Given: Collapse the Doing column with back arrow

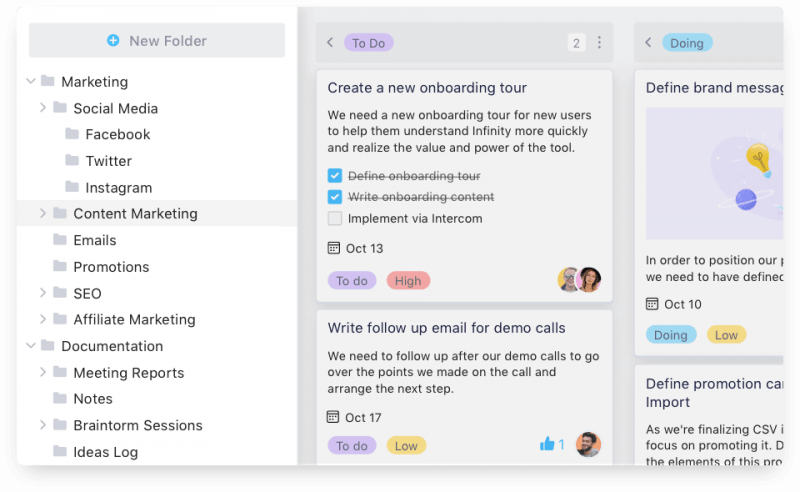Looking at the screenshot, I should pyautogui.click(x=648, y=42).
